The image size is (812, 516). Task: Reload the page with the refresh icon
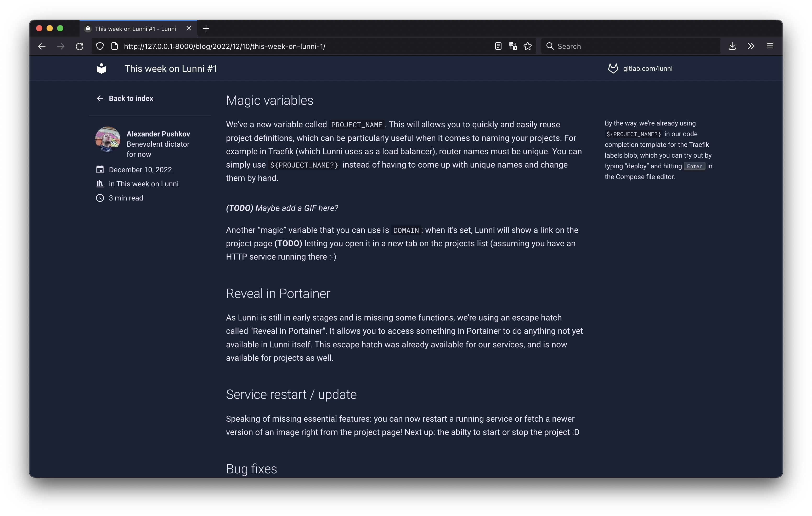[x=80, y=46]
